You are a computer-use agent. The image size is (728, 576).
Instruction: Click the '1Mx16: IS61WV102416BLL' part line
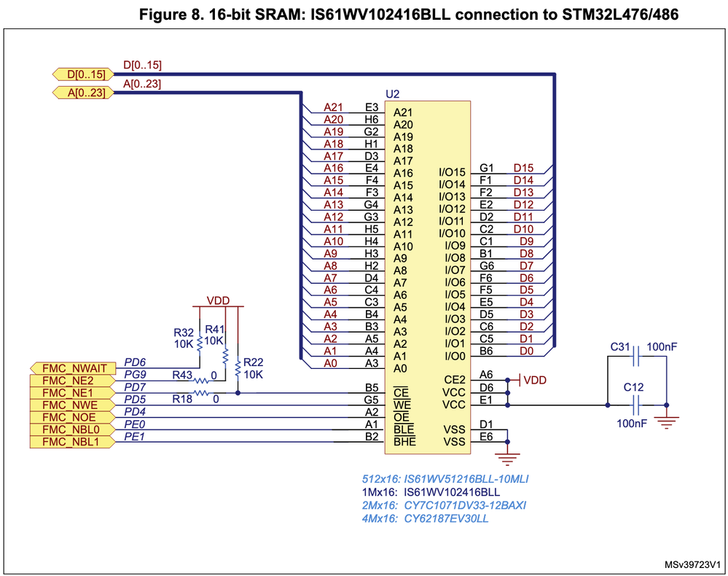tap(431, 492)
